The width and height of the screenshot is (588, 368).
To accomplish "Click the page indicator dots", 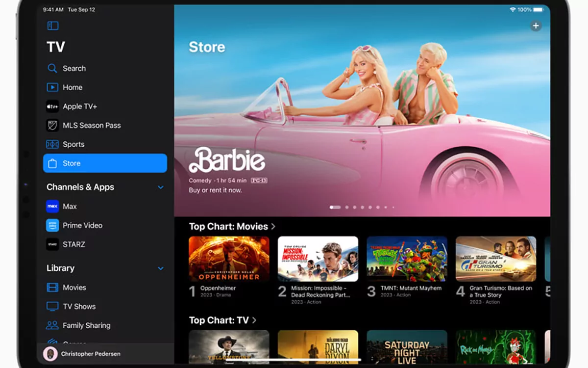I will 362,207.
